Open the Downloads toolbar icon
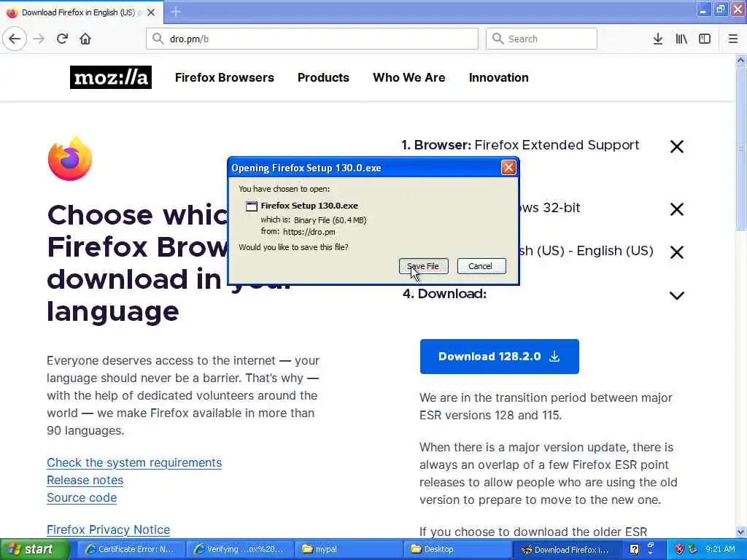The height and width of the screenshot is (560, 747). (x=658, y=39)
